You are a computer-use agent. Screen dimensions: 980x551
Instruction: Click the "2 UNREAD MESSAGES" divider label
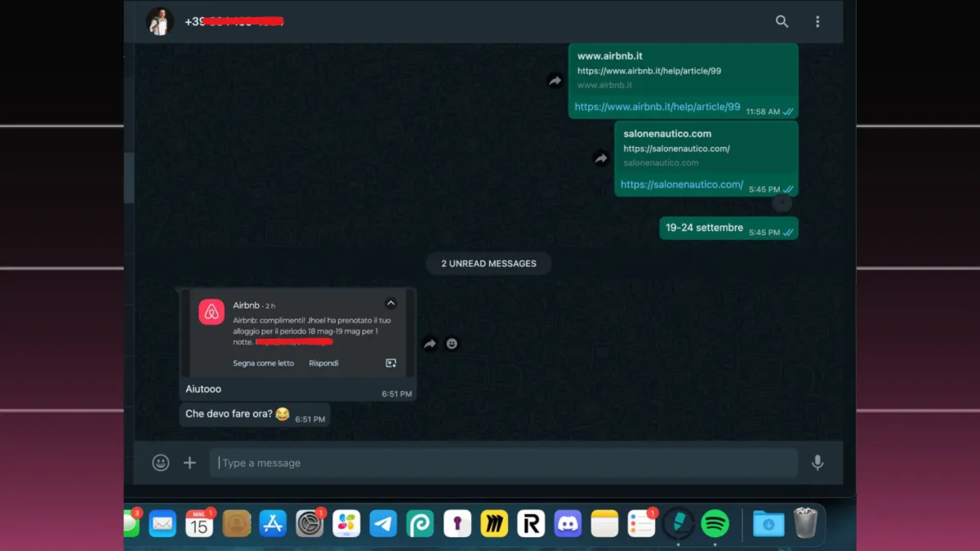pyautogui.click(x=489, y=264)
